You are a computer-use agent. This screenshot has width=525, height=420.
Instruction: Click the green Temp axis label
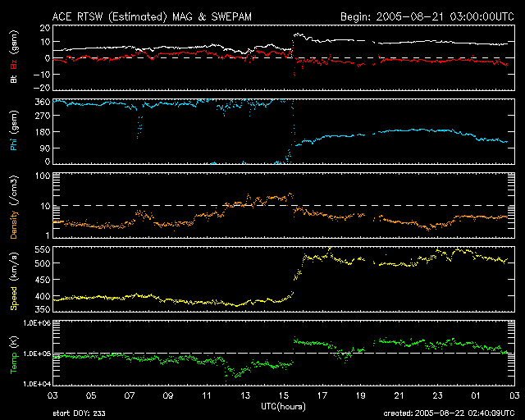pos(14,363)
